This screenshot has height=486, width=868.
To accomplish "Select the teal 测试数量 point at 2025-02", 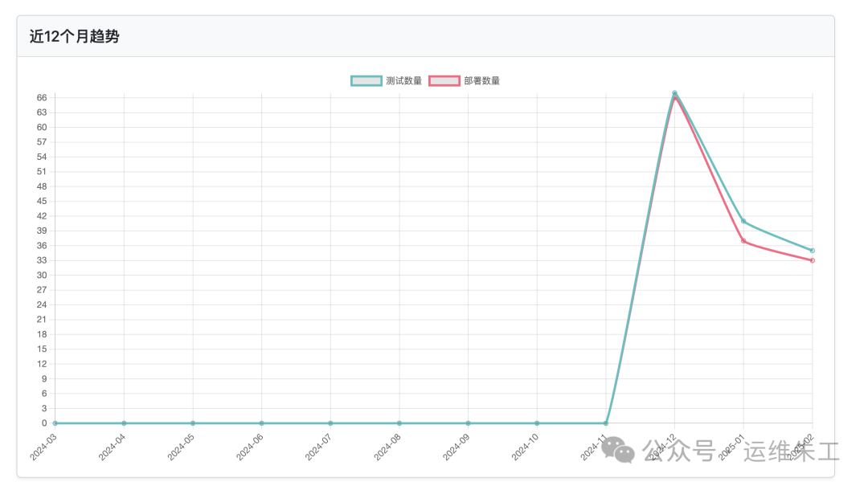I will pyautogui.click(x=812, y=251).
